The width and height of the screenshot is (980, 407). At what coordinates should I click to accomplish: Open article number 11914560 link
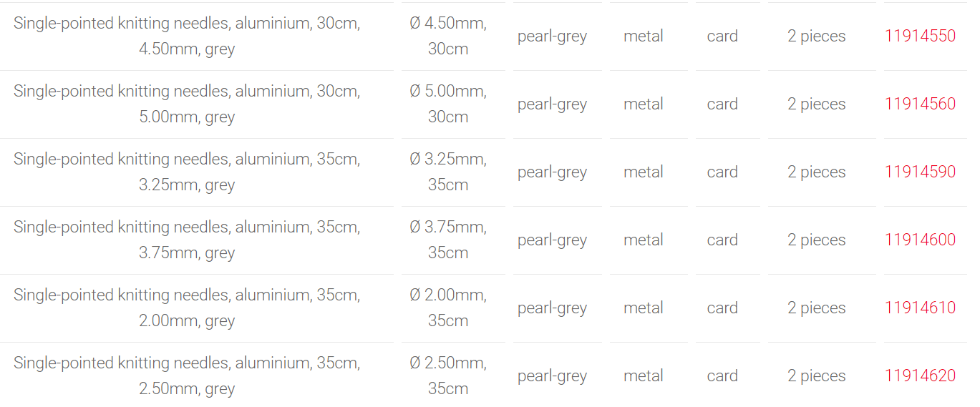[x=920, y=104]
